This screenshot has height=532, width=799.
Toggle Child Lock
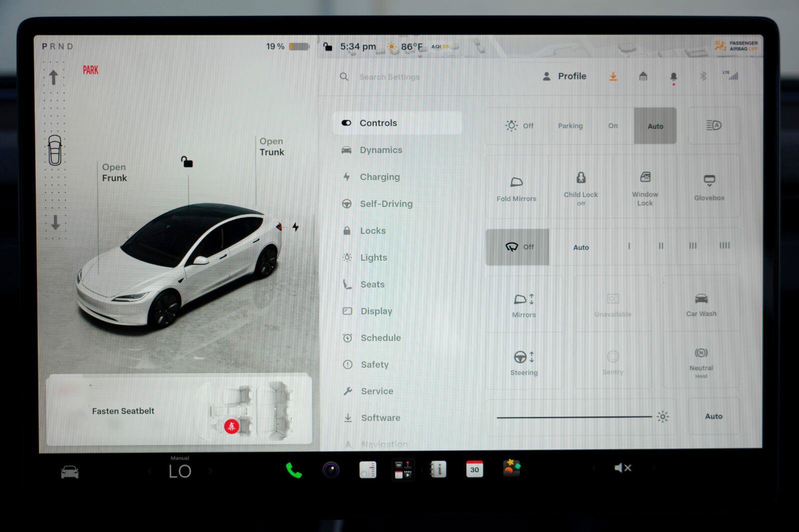580,188
